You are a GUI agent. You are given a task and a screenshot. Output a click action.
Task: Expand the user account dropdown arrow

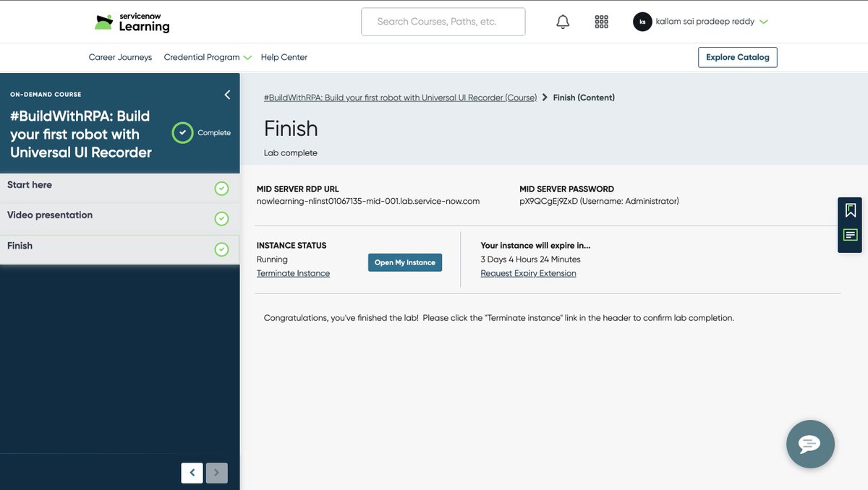click(x=764, y=22)
